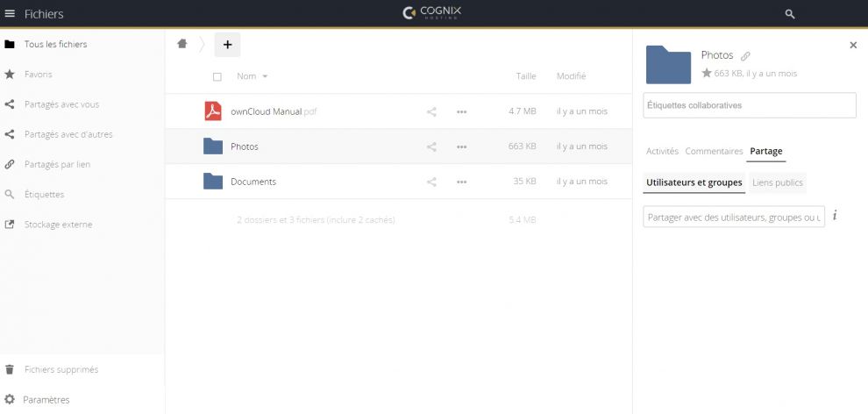Open more actions for Photos folder
Screen dimensions: 868x414
(x=462, y=147)
